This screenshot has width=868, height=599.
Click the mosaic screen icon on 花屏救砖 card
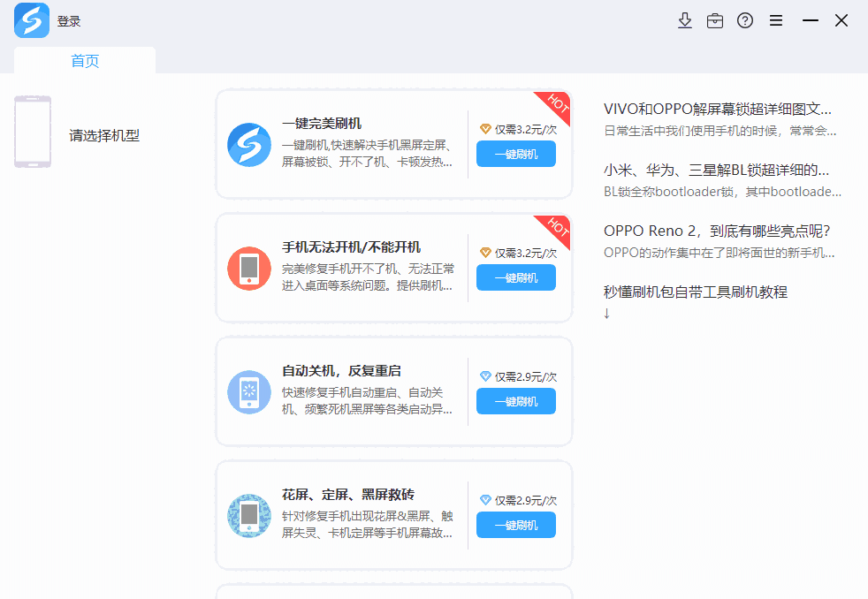(x=248, y=515)
